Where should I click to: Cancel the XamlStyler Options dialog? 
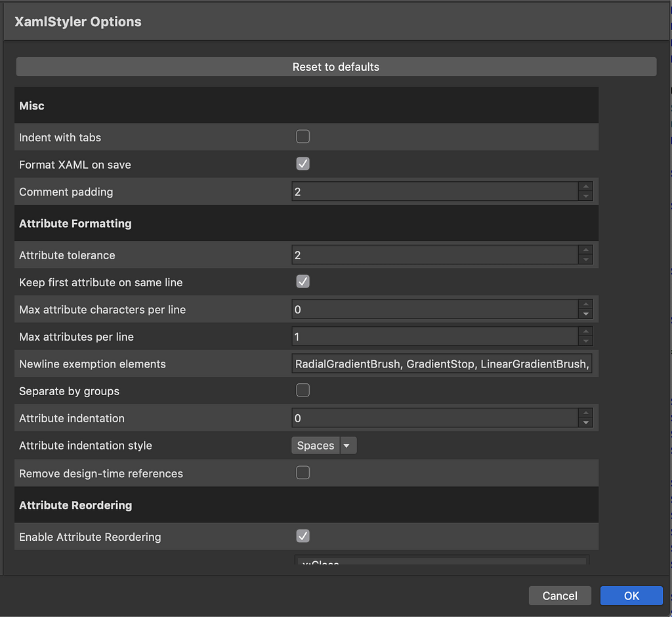[x=560, y=595]
